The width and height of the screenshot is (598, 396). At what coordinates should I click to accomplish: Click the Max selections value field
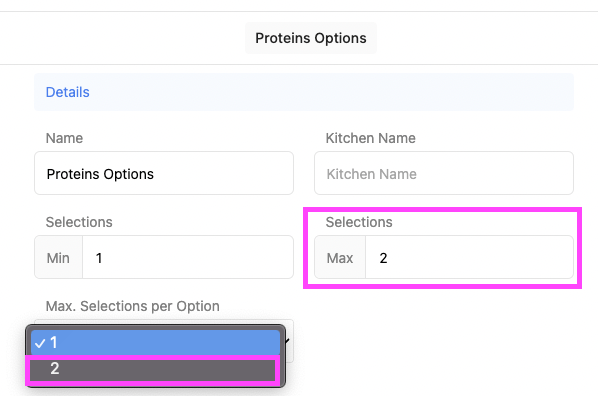(469, 257)
